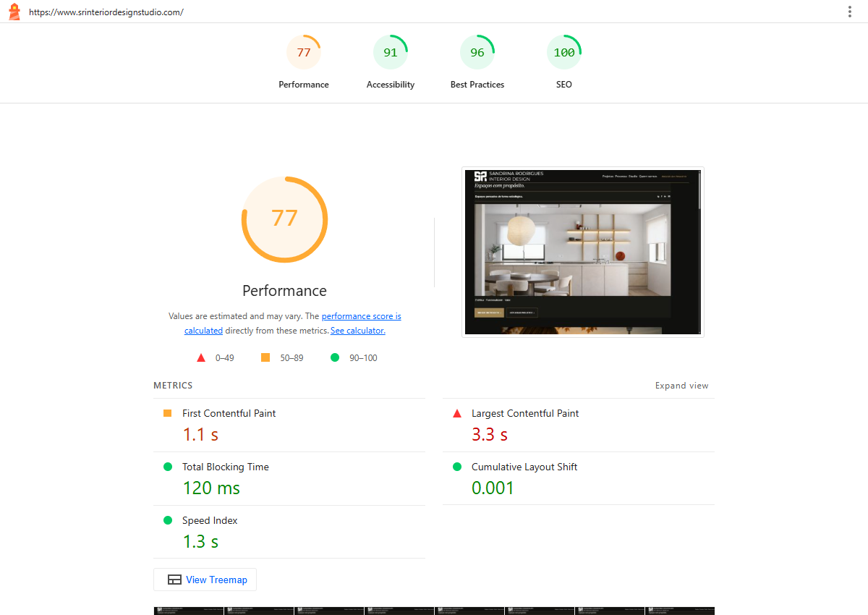Image resolution: width=868 pixels, height=615 pixels.
Task: Click the 'Total Blocking Time' metric label
Action: (226, 467)
